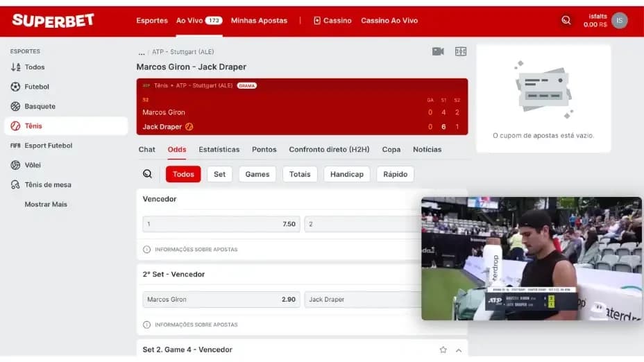Open the Confronto direto (H2H) tab
The image size is (644, 362).
click(x=329, y=149)
